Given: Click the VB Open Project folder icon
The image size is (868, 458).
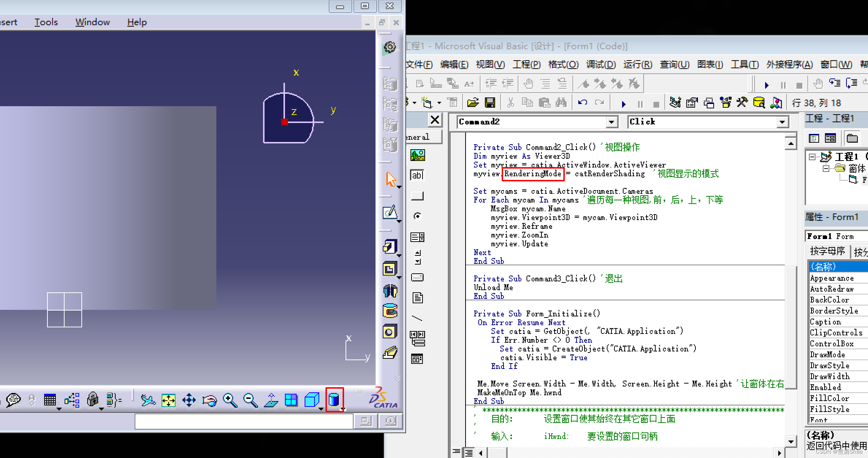Looking at the screenshot, I should (473, 103).
